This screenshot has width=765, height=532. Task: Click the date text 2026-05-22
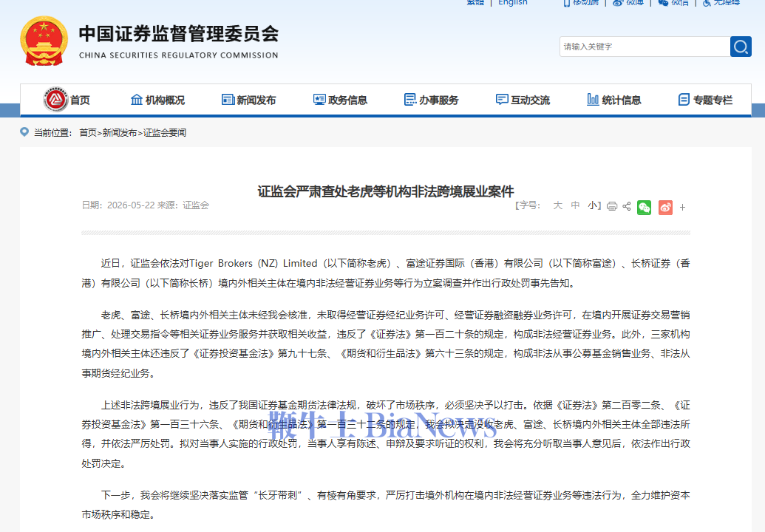click(131, 205)
